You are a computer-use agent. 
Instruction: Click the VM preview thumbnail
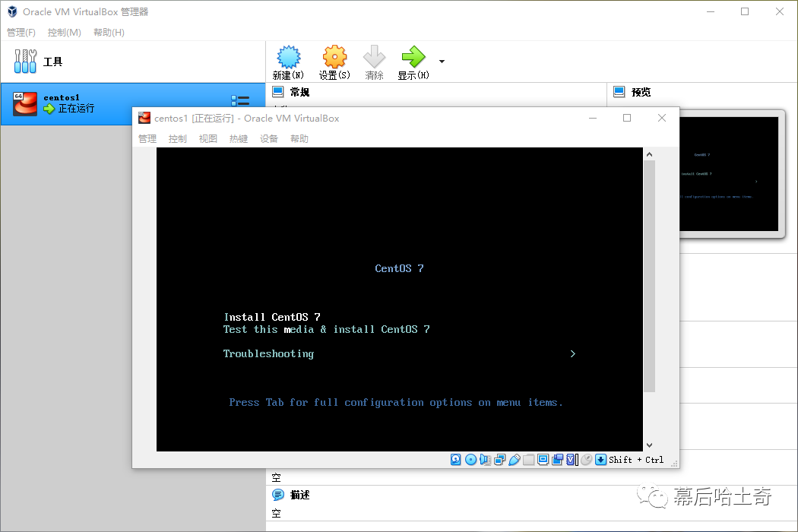728,174
